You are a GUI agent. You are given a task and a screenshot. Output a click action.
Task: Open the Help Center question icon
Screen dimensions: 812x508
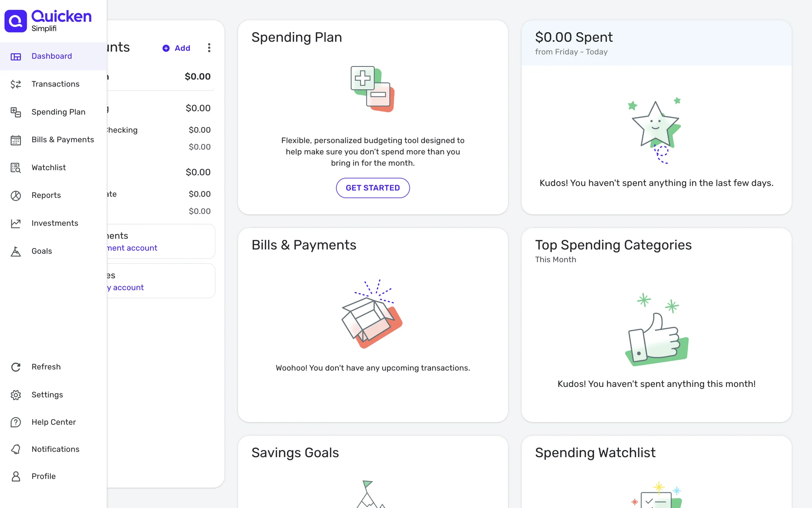tap(16, 422)
